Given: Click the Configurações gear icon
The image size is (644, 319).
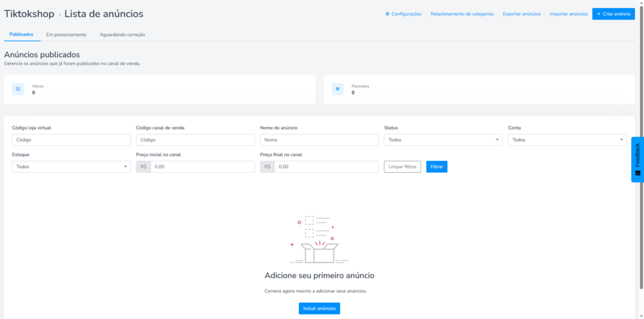Looking at the screenshot, I should point(387,14).
